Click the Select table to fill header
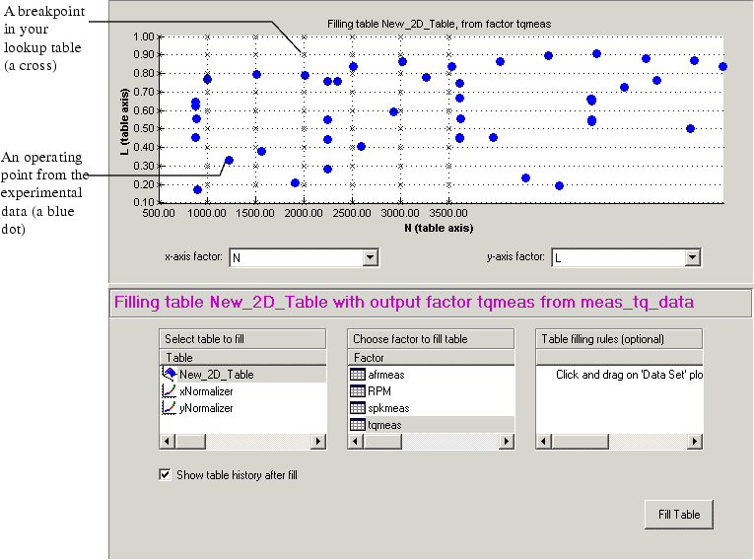754x560 pixels. point(242,339)
